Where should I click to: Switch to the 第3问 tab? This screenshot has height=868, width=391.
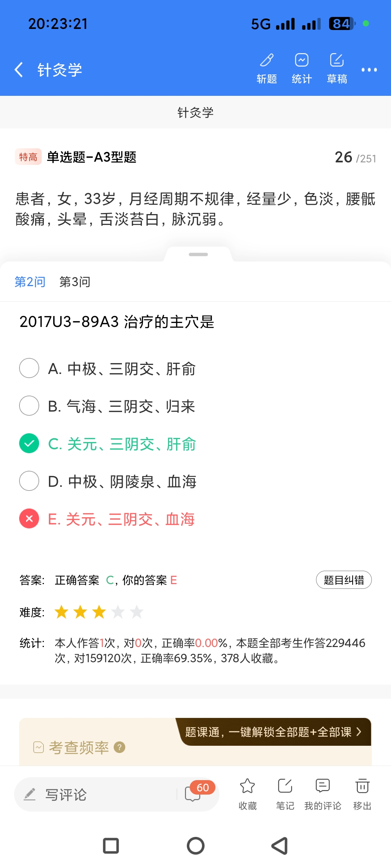click(75, 282)
